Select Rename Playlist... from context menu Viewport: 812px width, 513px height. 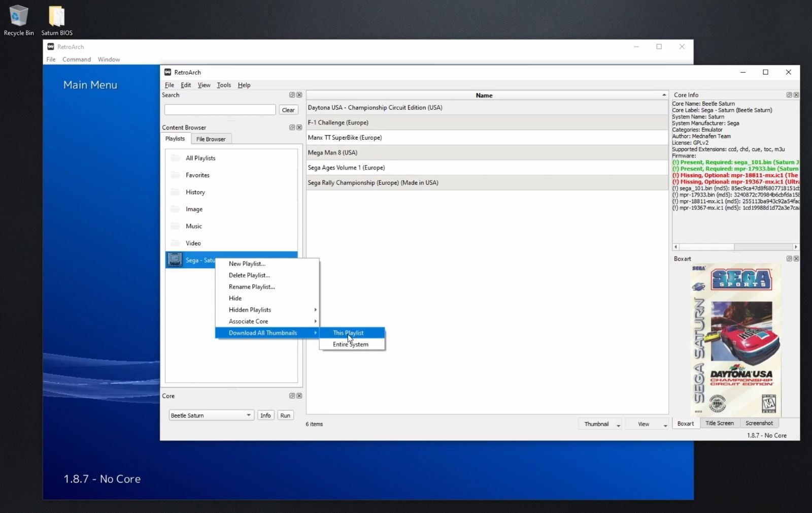click(x=267, y=287)
